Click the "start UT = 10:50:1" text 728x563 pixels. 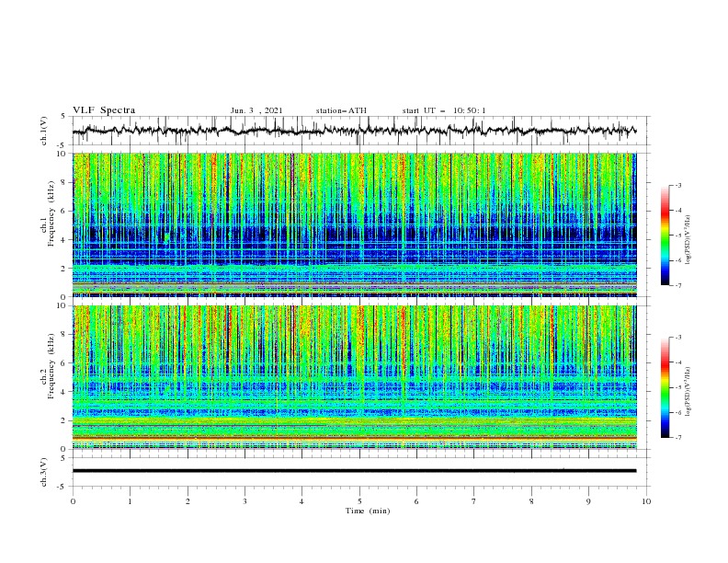pyautogui.click(x=444, y=110)
